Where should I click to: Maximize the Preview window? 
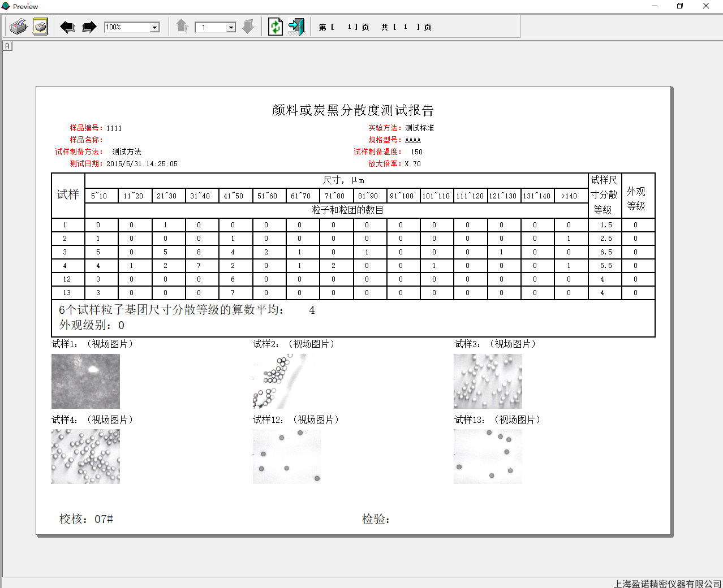click(680, 6)
